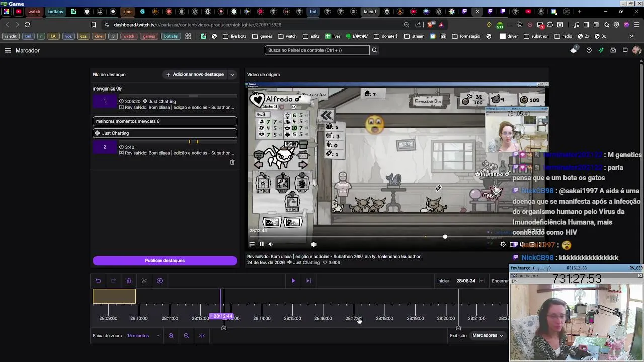Set the end point with Encerrar

coord(500,281)
